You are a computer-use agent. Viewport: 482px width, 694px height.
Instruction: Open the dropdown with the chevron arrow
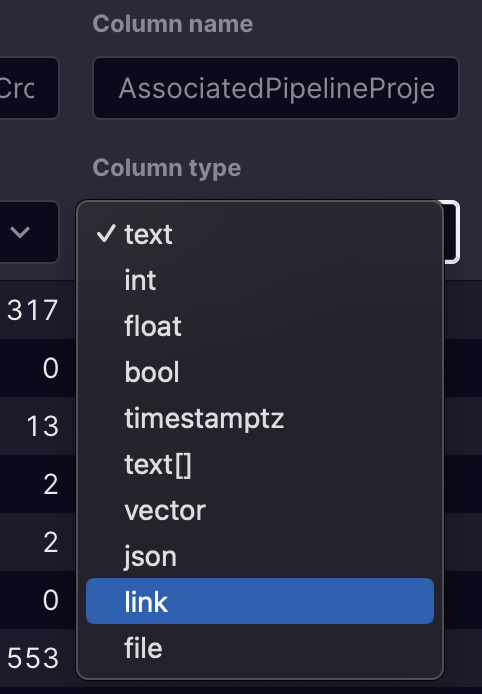click(x=29, y=232)
